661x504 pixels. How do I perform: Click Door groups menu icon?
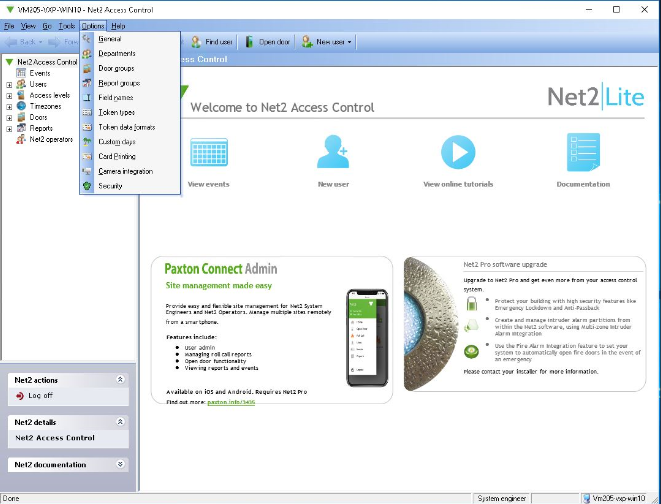[87, 68]
